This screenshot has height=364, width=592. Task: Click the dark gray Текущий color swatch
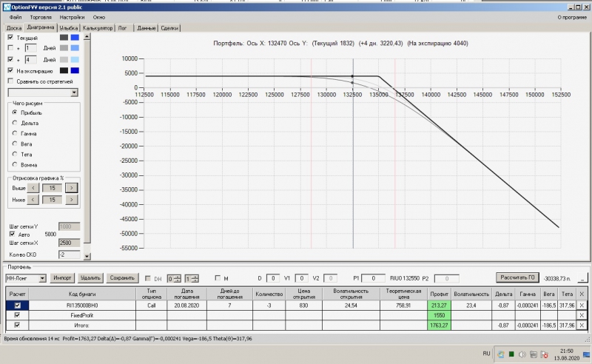(64, 38)
